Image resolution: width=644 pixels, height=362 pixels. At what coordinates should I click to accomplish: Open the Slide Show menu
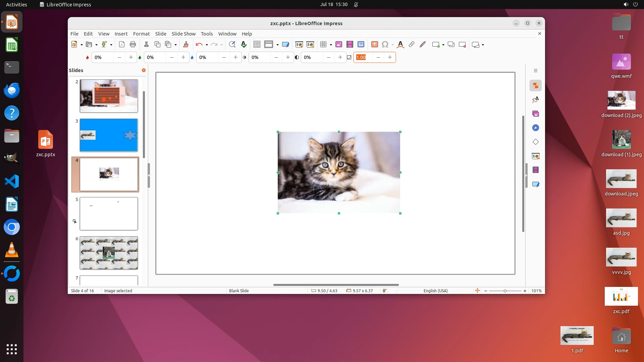pos(183,34)
